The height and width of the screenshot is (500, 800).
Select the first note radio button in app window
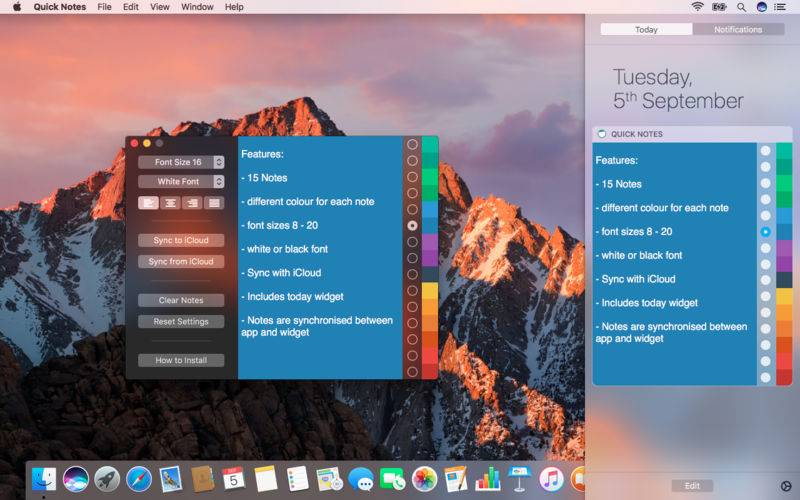[412, 145]
